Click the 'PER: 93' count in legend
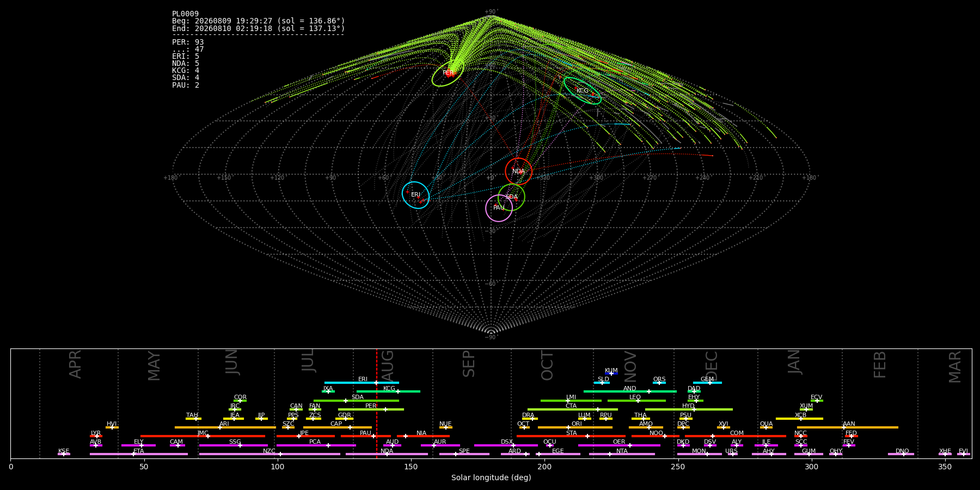The image size is (980, 490). pyautogui.click(x=188, y=42)
